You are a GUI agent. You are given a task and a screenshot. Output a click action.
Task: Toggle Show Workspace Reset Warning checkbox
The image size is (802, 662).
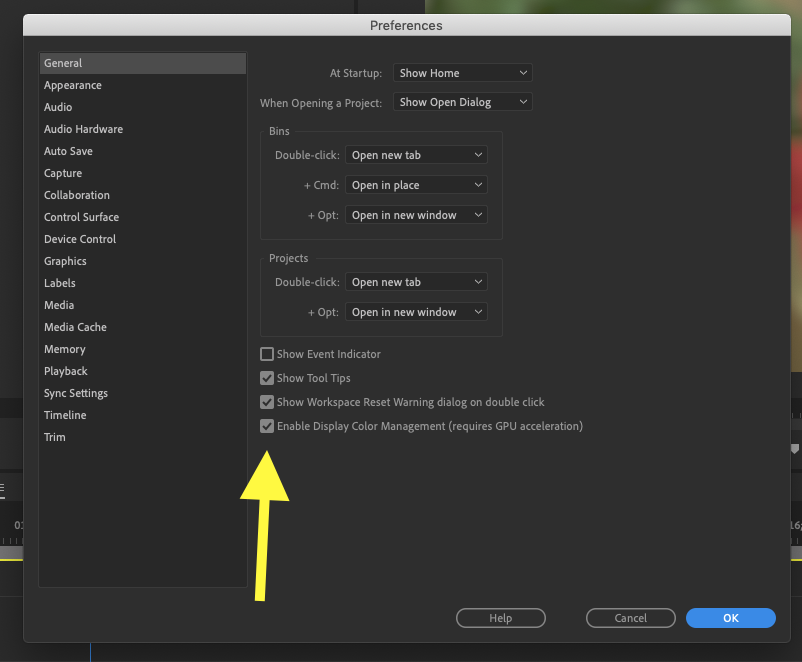[x=267, y=402]
